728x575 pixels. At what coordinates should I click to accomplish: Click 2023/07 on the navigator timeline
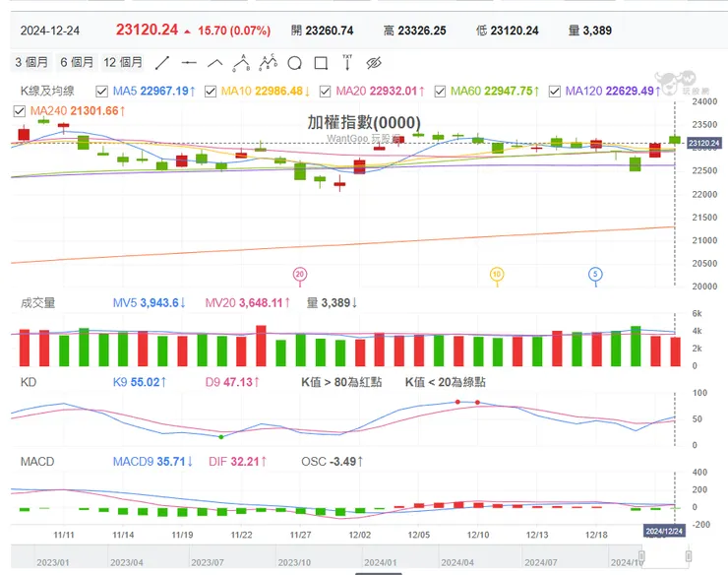(x=208, y=562)
